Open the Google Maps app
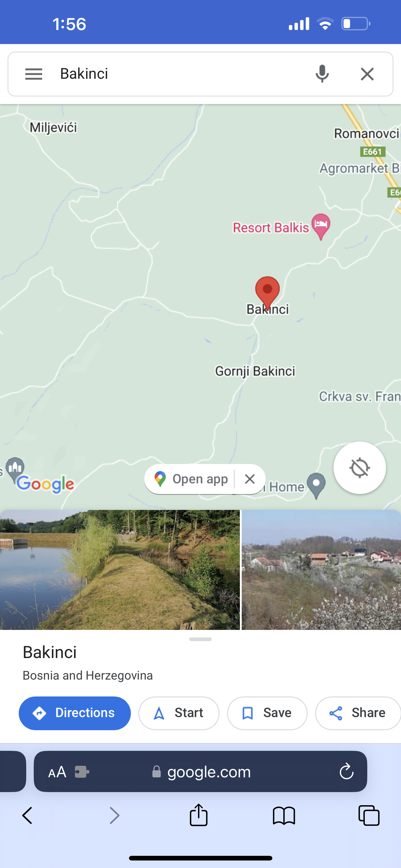Image resolution: width=401 pixels, height=868 pixels. click(x=191, y=479)
